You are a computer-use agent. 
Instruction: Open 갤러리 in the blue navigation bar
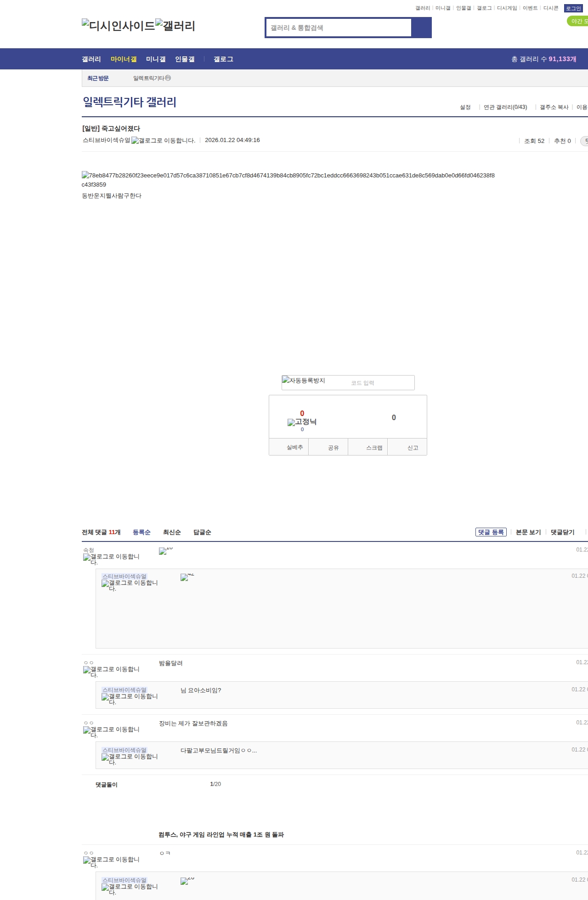point(91,59)
